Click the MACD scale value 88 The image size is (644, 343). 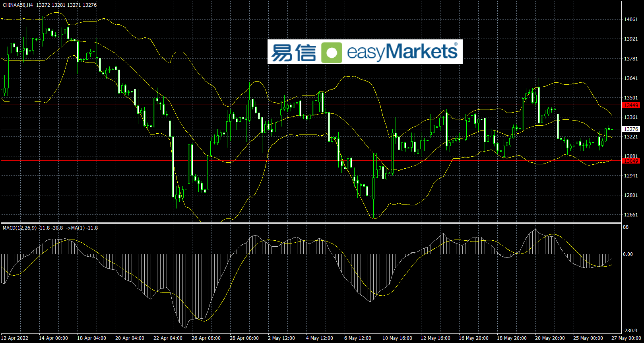click(626, 227)
